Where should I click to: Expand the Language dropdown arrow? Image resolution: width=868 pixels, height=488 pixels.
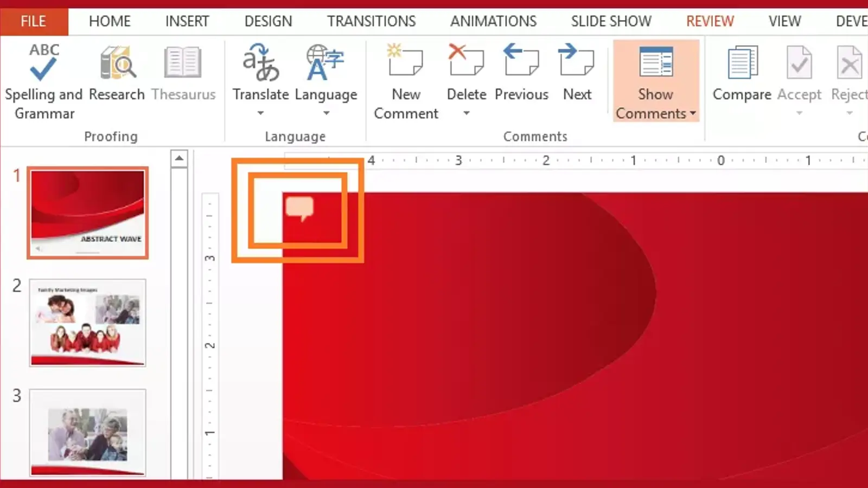tap(326, 113)
